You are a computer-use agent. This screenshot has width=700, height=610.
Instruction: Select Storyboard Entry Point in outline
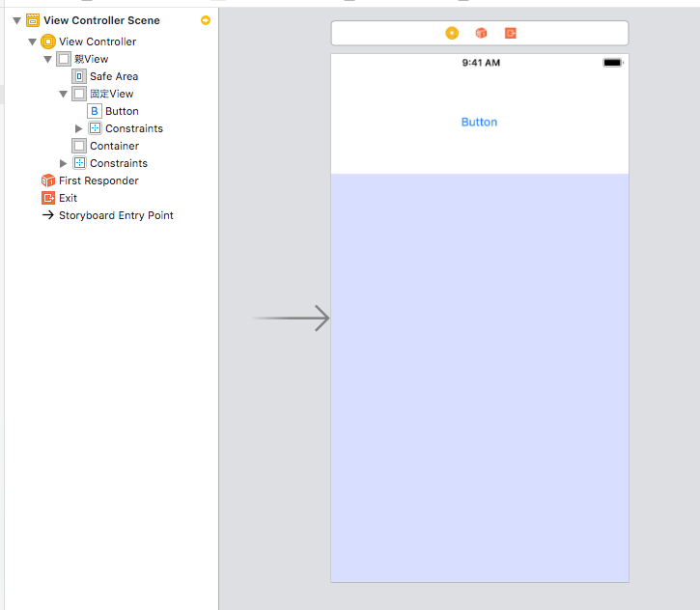coord(115,215)
